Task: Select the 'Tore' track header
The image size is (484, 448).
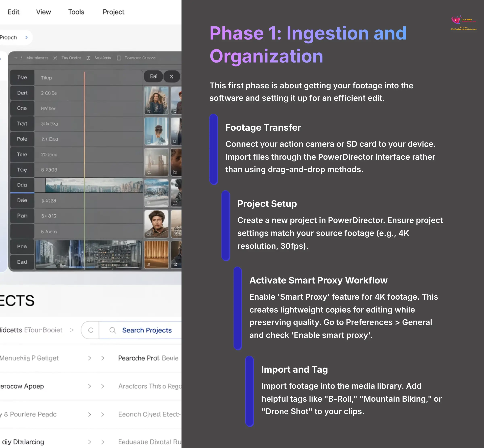Action: pyautogui.click(x=22, y=154)
